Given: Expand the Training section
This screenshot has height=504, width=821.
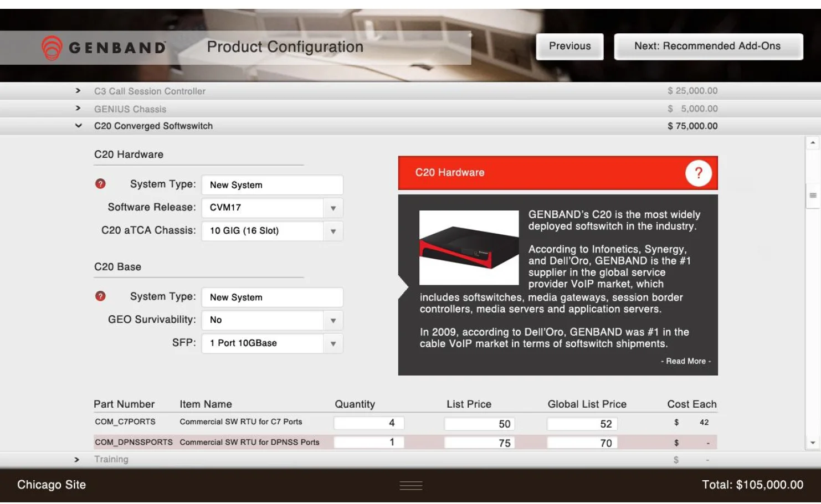Looking at the screenshot, I should [x=77, y=460].
